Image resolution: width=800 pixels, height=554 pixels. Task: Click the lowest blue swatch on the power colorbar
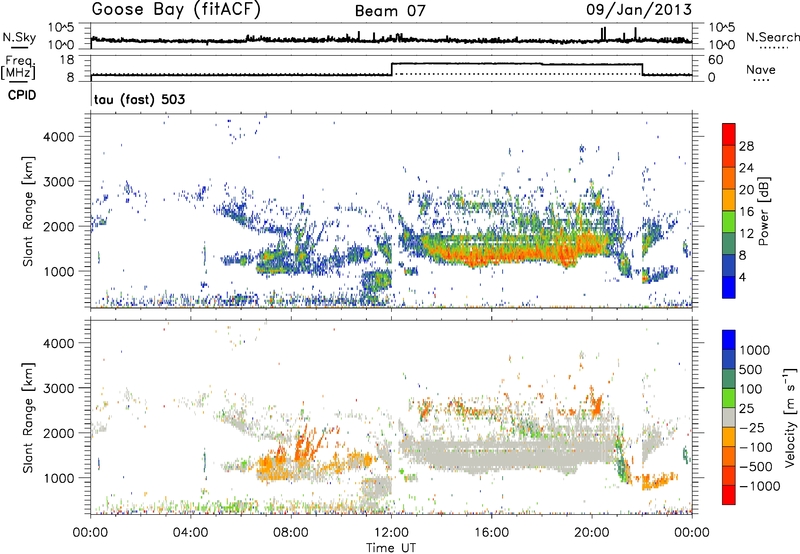coord(729,287)
